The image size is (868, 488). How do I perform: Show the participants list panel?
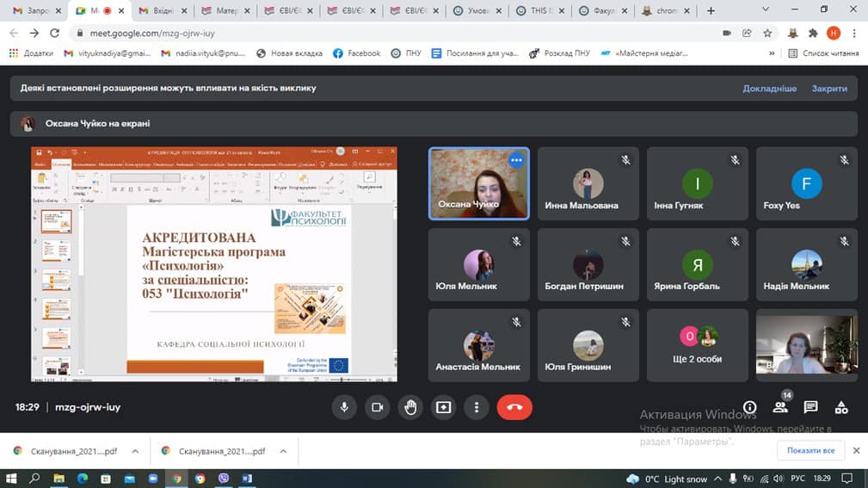pos(781,407)
